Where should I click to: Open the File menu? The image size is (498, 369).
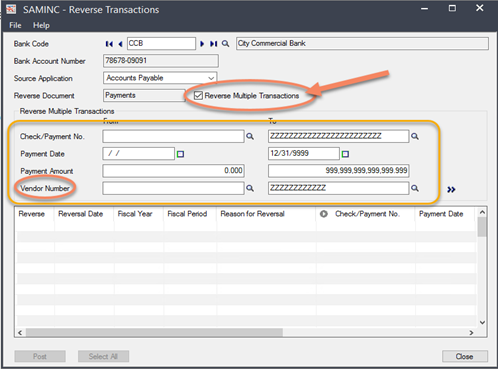coord(15,25)
